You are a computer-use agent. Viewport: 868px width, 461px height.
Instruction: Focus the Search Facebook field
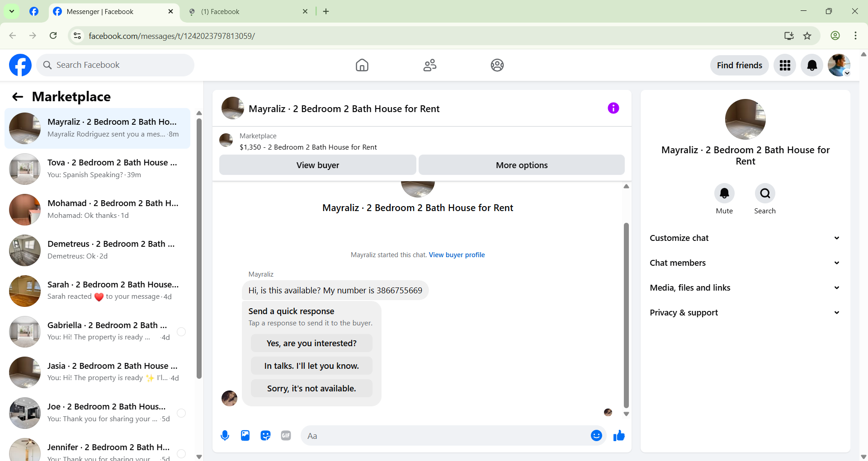point(115,65)
